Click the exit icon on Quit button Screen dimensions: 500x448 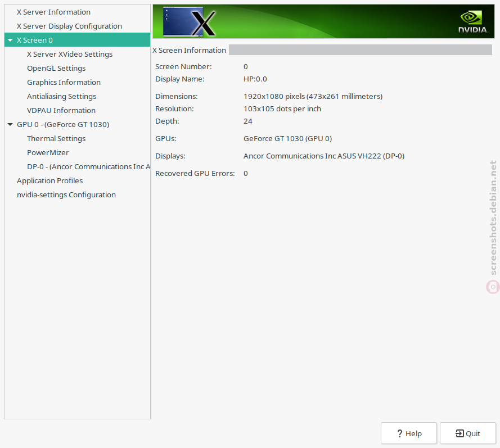click(x=460, y=433)
